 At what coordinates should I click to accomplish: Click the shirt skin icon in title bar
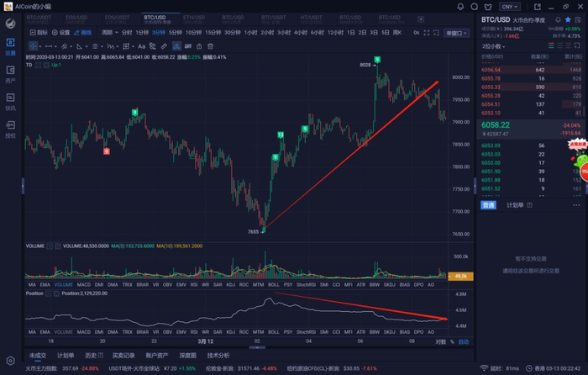click(x=487, y=5)
